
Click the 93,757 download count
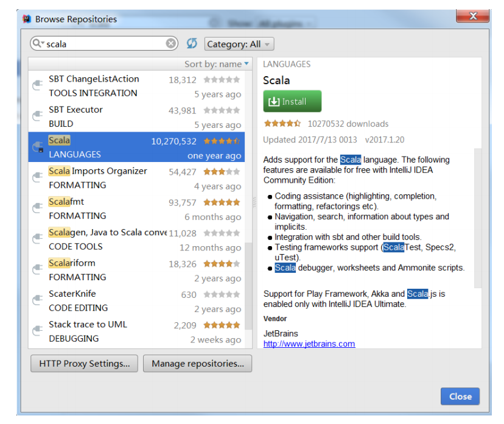182,203
